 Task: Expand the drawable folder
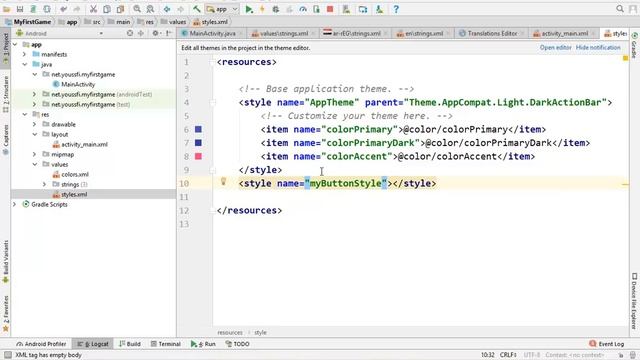click(x=35, y=124)
